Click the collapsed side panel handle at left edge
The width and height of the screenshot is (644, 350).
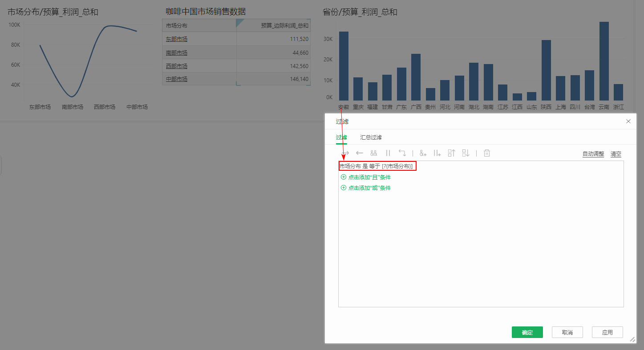pyautogui.click(x=1, y=165)
